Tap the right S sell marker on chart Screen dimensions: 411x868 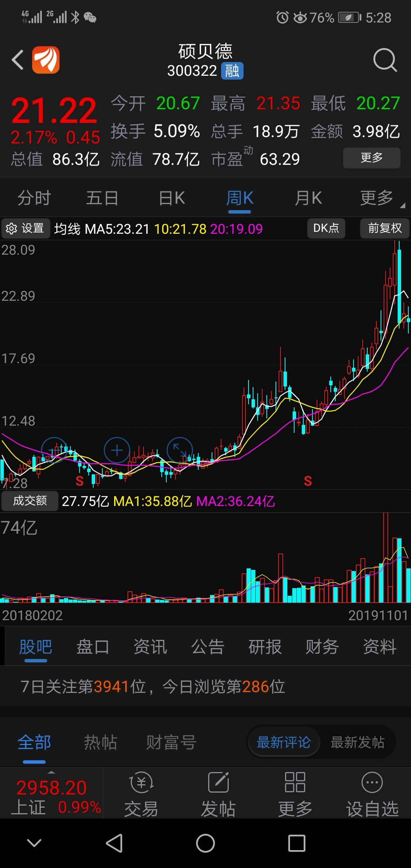[x=308, y=481]
